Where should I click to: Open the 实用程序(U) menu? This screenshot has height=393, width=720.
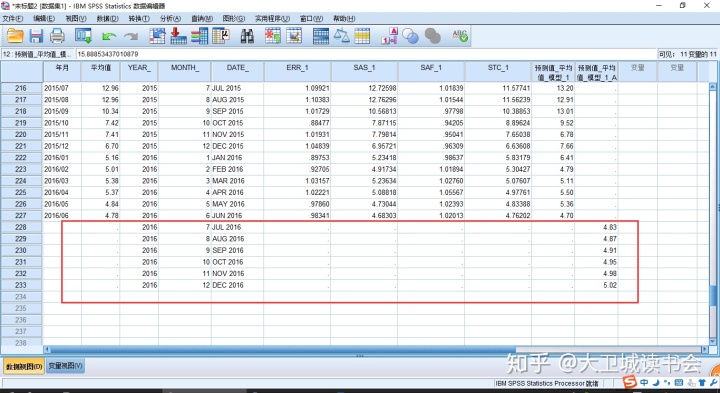[272, 18]
